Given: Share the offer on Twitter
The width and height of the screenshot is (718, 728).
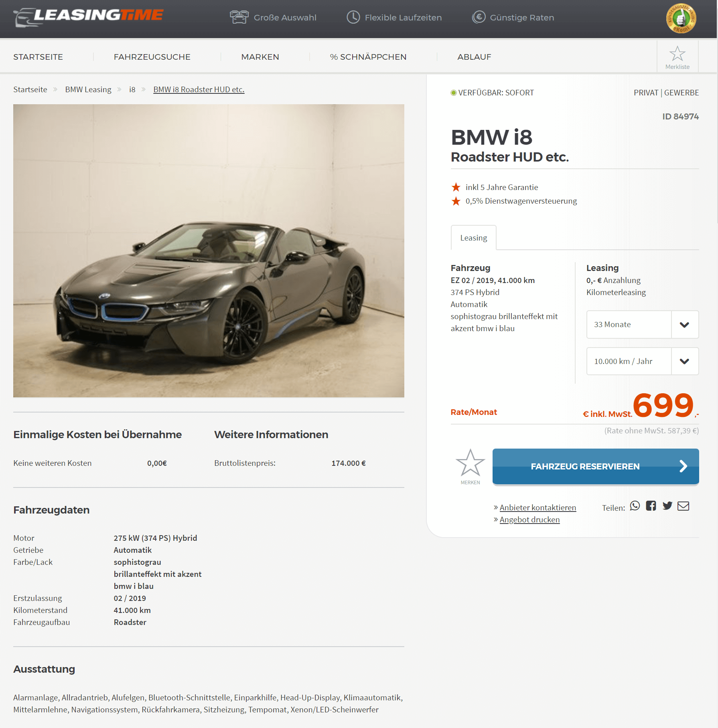Looking at the screenshot, I should pos(667,506).
